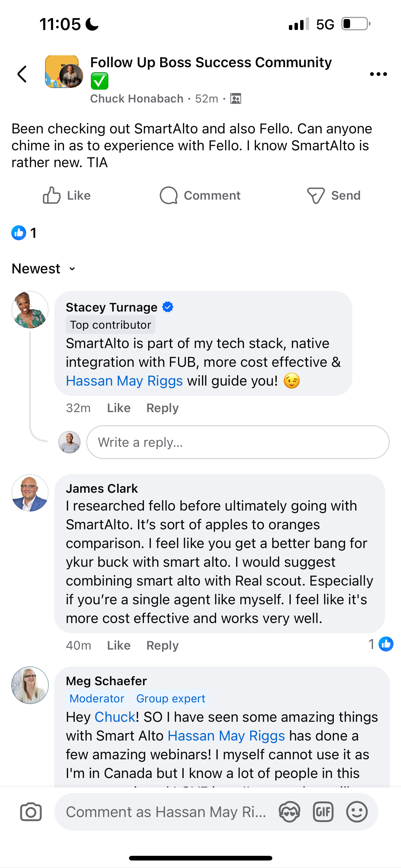Tap the back arrow icon
The height and width of the screenshot is (868, 401).
pyautogui.click(x=22, y=74)
